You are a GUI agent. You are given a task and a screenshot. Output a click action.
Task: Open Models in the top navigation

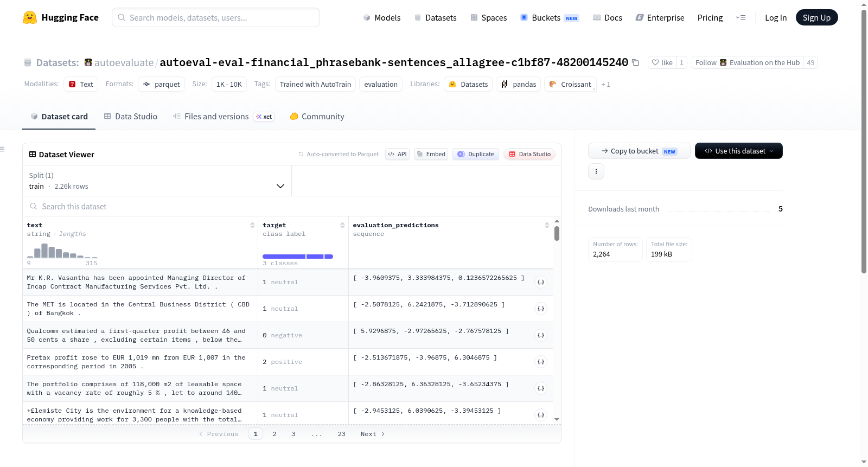(x=382, y=18)
